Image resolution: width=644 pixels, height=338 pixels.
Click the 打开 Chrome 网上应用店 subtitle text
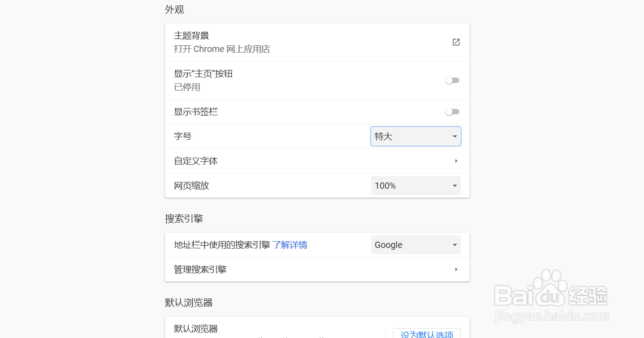pos(222,49)
